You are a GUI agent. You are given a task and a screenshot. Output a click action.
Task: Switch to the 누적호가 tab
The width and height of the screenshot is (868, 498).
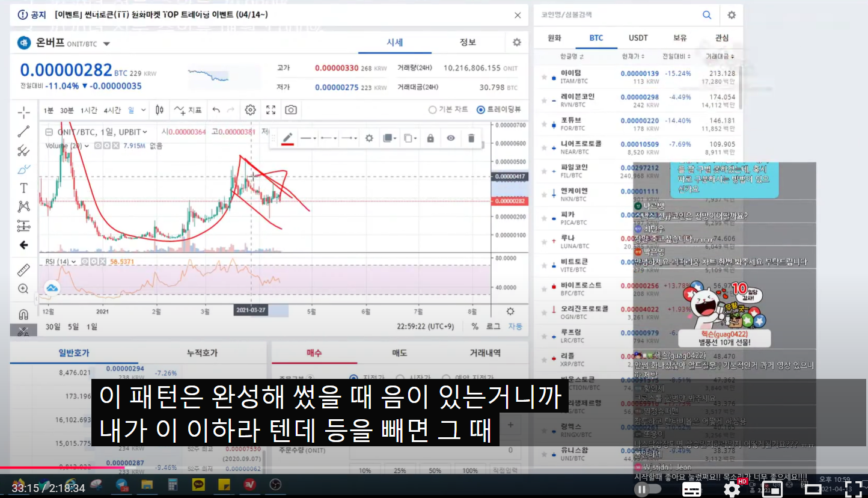point(202,353)
